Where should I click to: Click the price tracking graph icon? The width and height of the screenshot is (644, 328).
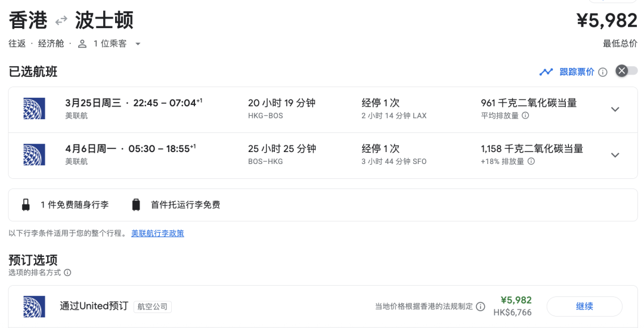546,72
